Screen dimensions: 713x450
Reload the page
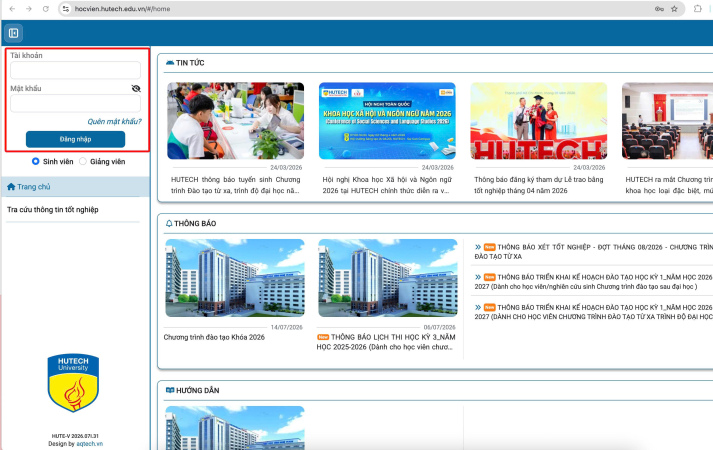click(x=45, y=9)
